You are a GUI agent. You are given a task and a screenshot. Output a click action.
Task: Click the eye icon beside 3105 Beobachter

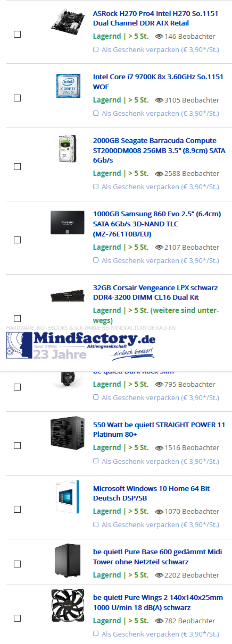[x=159, y=100]
